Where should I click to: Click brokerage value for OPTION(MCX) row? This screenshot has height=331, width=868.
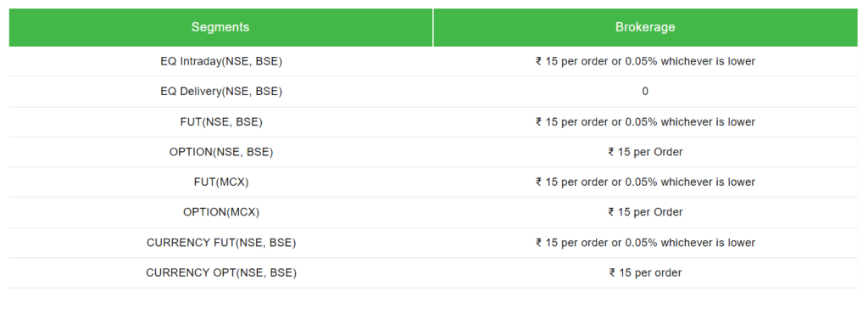pyautogui.click(x=645, y=212)
